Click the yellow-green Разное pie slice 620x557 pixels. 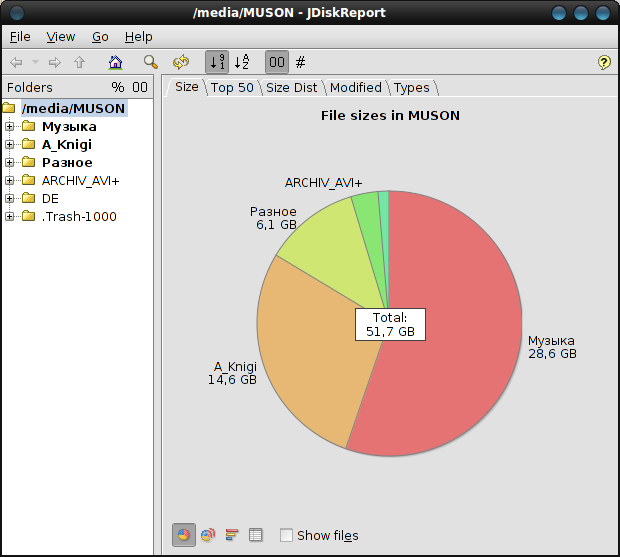click(x=332, y=253)
